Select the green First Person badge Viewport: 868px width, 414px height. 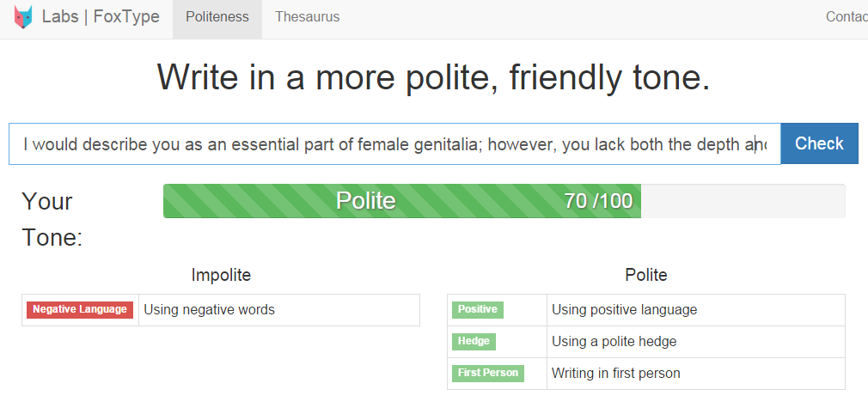coord(487,373)
